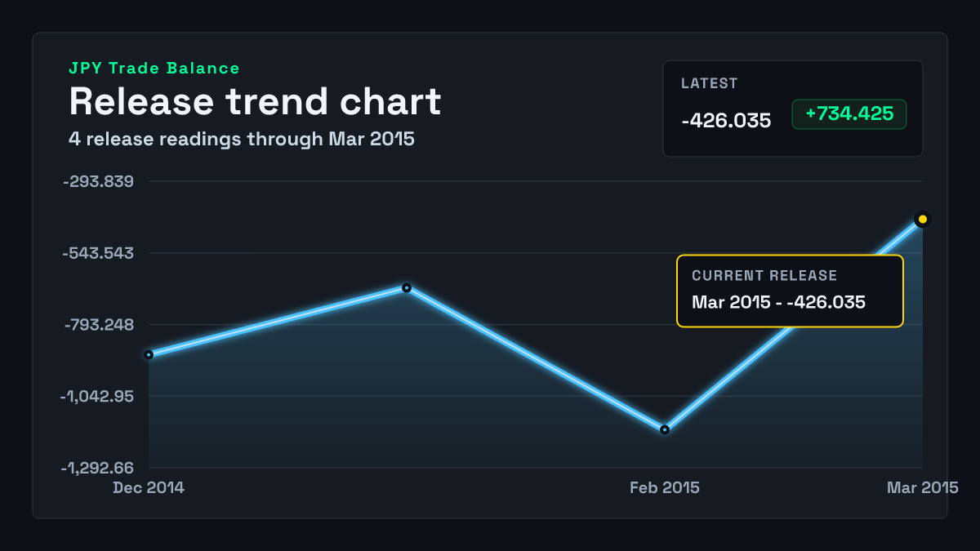The width and height of the screenshot is (980, 551).
Task: Click the Mar 2015 - -426.035 tooltip text
Action: click(778, 302)
